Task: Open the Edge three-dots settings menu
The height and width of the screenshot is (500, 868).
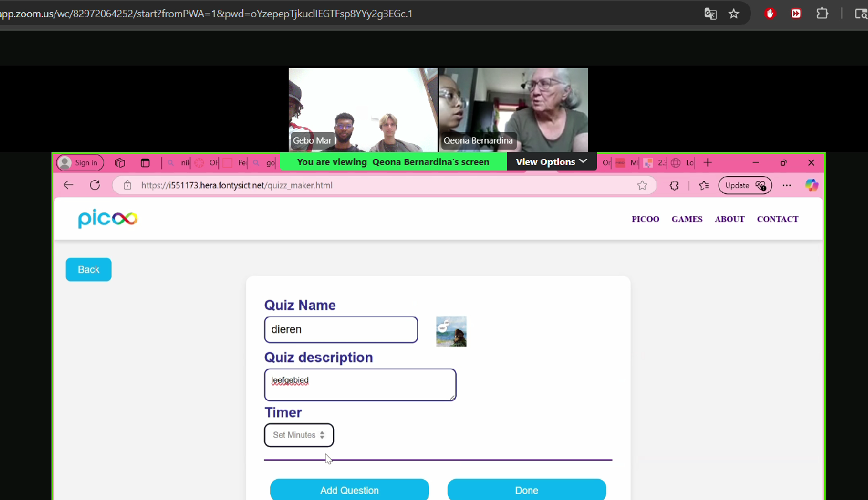Action: pos(787,185)
